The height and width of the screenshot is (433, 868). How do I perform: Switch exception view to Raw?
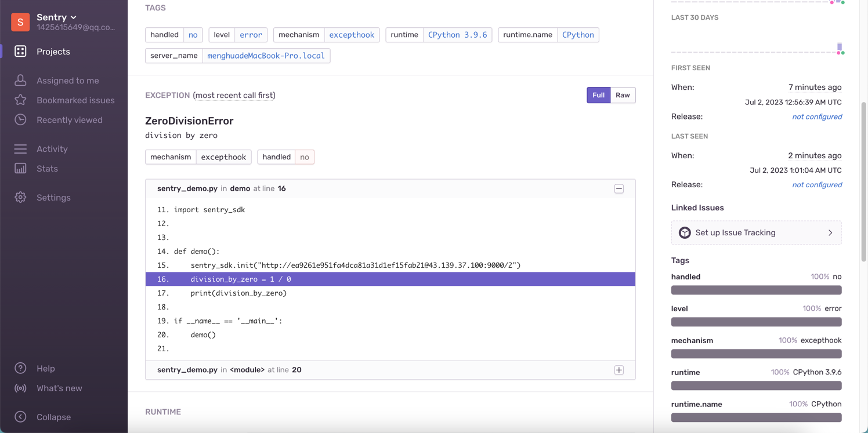(x=623, y=95)
